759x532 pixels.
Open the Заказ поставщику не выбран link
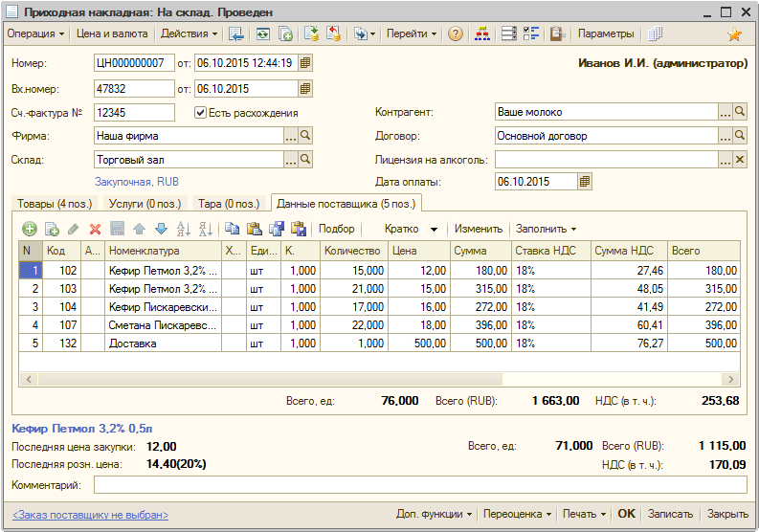[91, 515]
